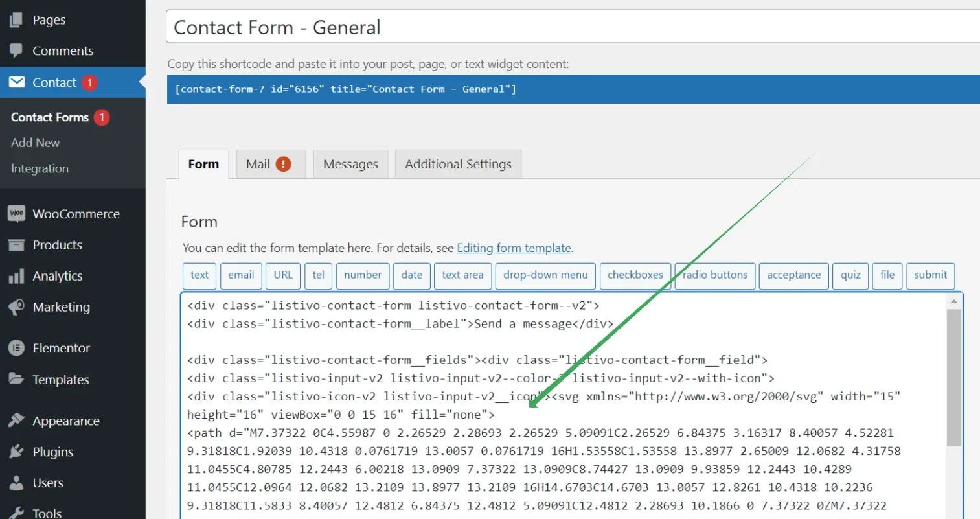Screen dimensions: 980x519
Task: Insert a radio buttons tag
Action: click(715, 275)
